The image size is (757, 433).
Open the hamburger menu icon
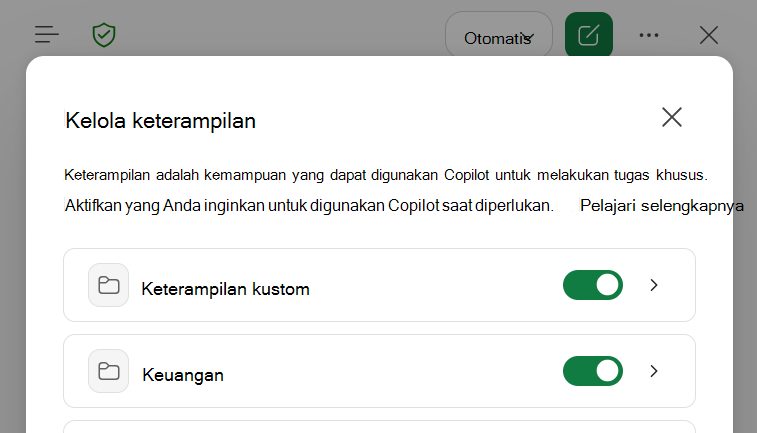point(47,35)
